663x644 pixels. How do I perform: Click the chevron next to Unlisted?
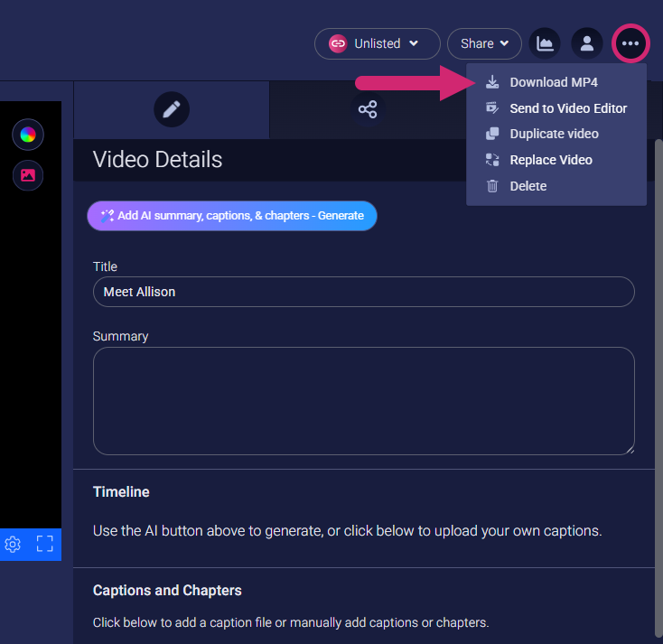[414, 43]
